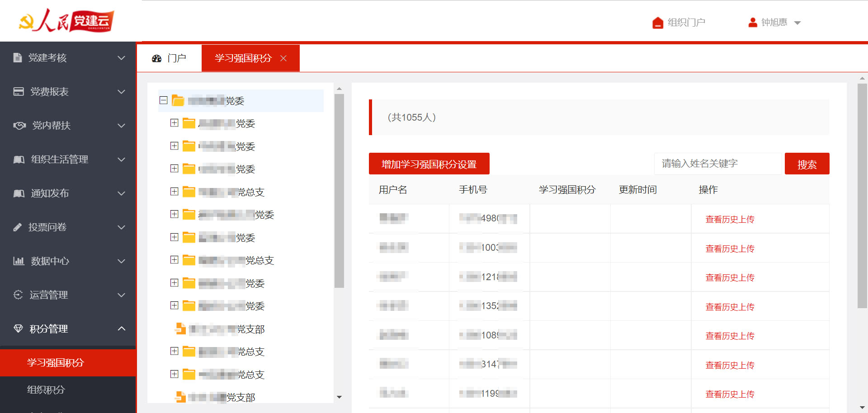Click the red user avatar icon
The height and width of the screenshot is (413, 868).
[753, 22]
